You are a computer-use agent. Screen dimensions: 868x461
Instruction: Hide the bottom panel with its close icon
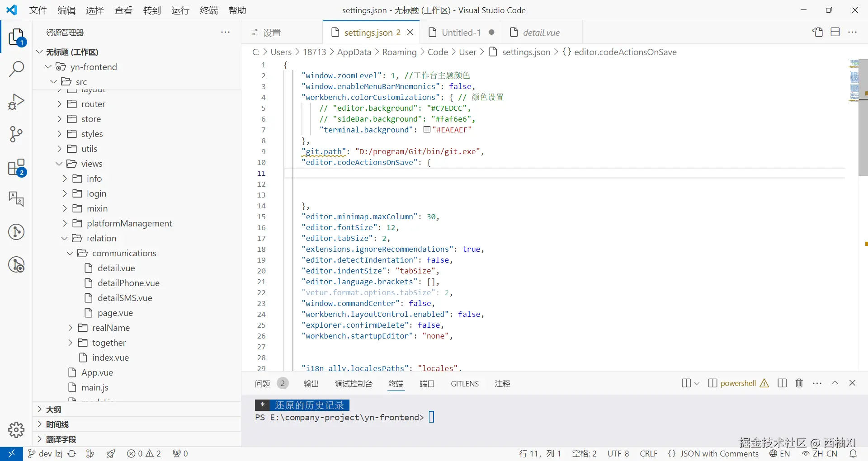[x=852, y=383]
